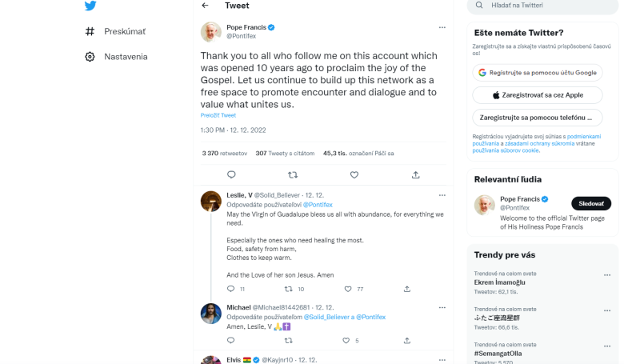624x364 pixels.
Task: Like Leslie, V's reply
Action: click(x=348, y=289)
